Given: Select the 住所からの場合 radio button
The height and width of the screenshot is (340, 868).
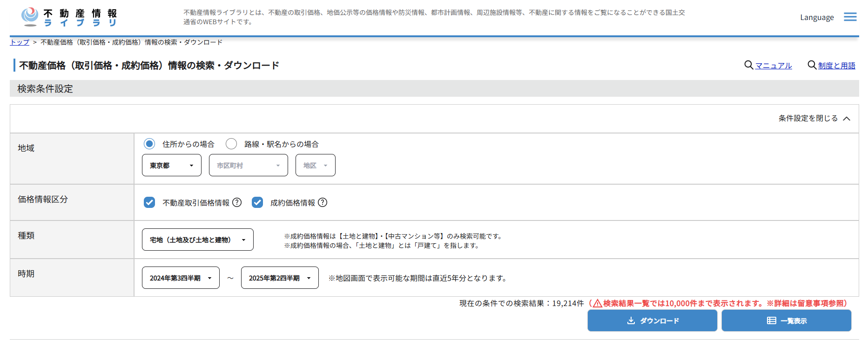Looking at the screenshot, I should tap(149, 144).
